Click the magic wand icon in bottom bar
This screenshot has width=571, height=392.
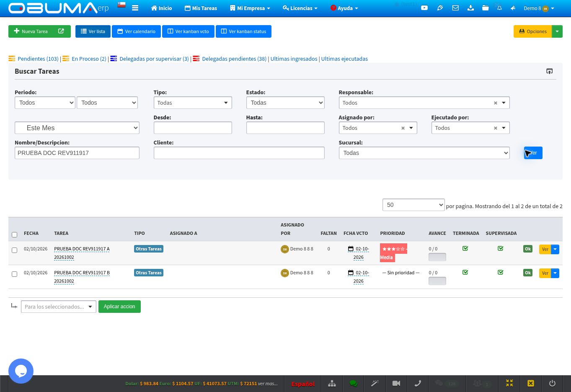pos(375,384)
